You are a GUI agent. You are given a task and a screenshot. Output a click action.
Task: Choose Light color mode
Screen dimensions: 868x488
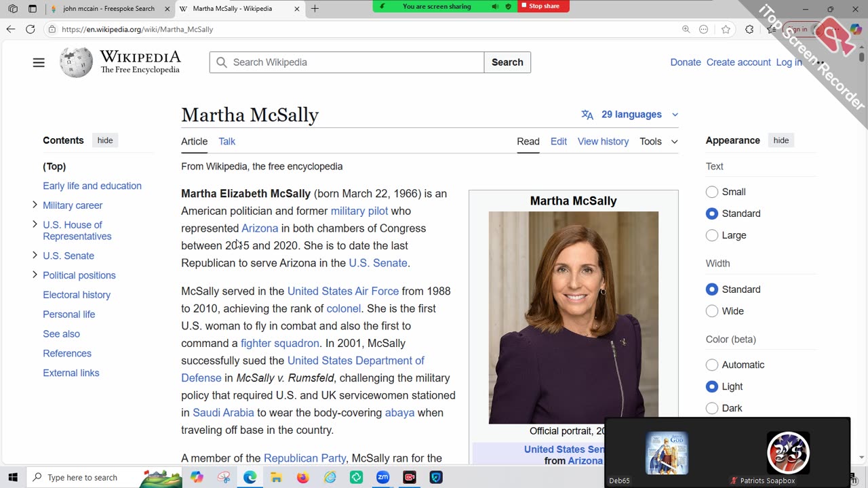pos(712,386)
